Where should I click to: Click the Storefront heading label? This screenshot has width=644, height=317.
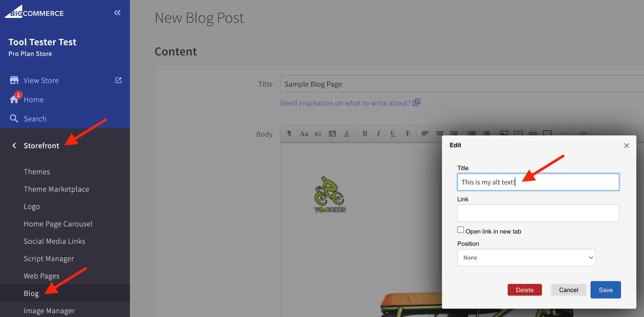tap(42, 146)
